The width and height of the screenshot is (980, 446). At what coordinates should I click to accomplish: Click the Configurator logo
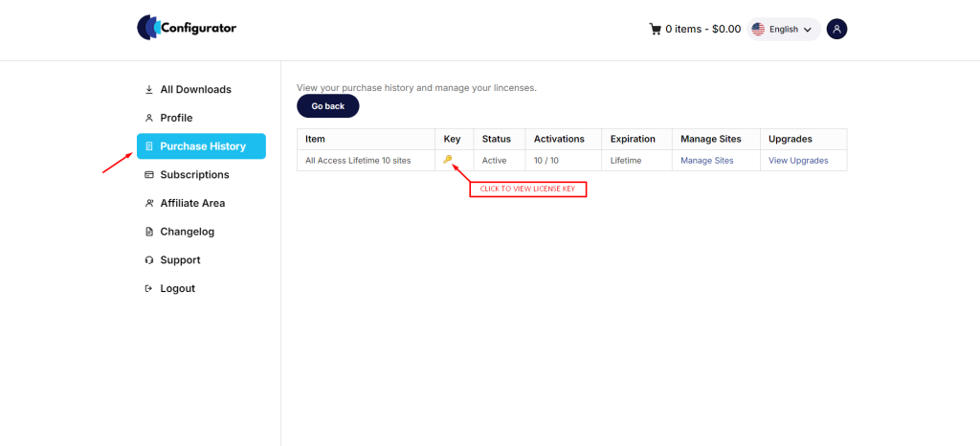187,28
